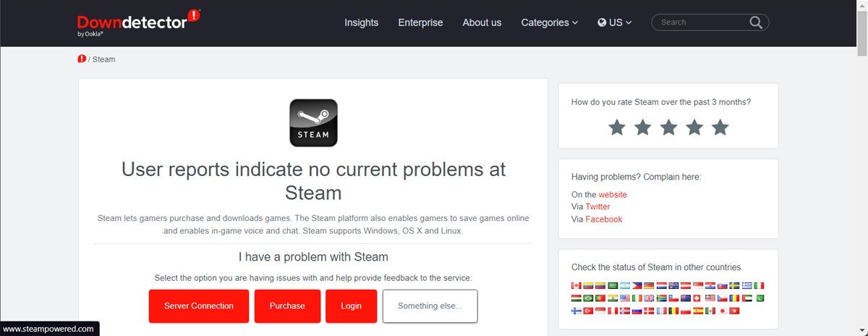Choose the Something else... option
The width and height of the screenshot is (868, 336).
coord(430,306)
